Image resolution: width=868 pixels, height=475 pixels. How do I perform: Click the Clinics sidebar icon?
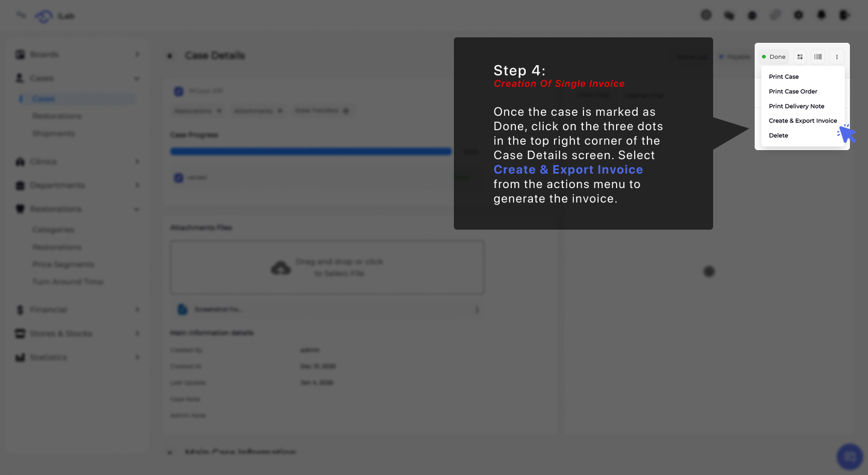[20, 162]
